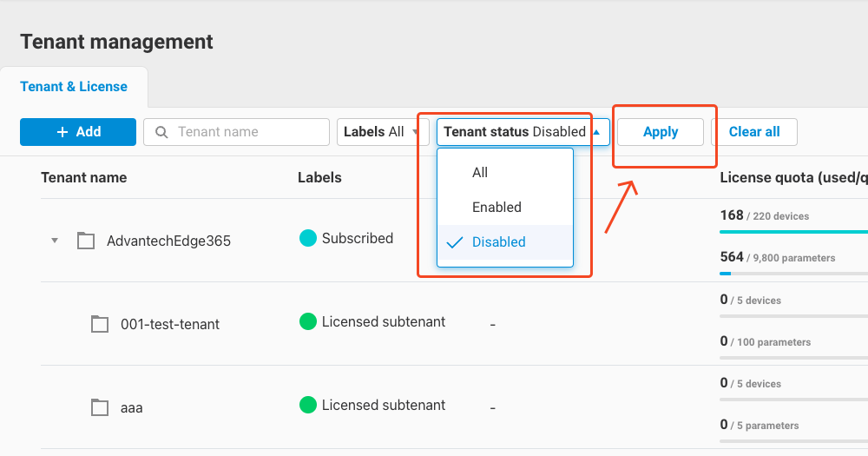Click Licensed subtenant label of aaa
This screenshot has height=456, width=868.
384,405
